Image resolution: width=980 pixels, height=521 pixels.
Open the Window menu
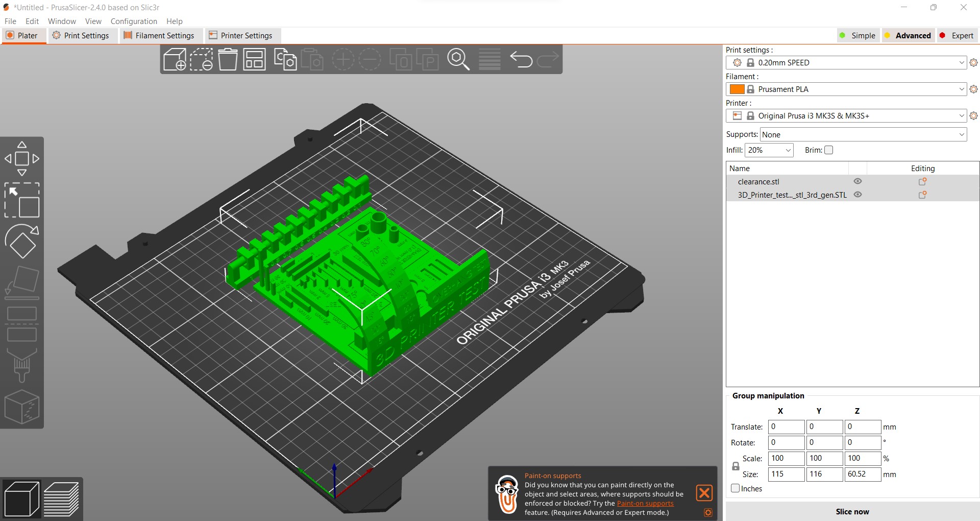(x=62, y=21)
